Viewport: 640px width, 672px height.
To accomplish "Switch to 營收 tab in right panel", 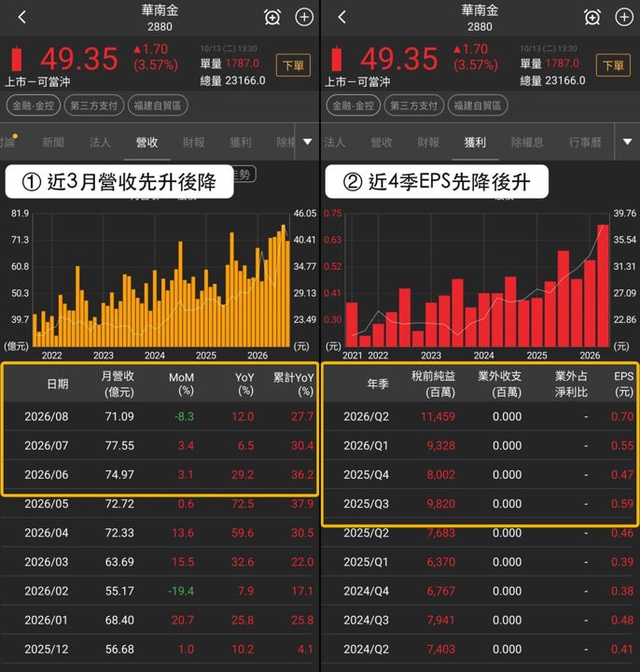I will [x=382, y=142].
